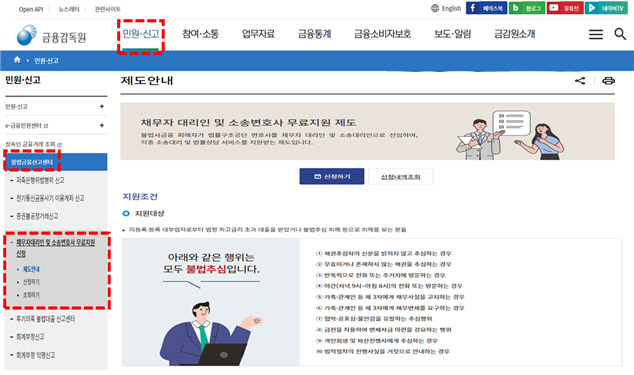Open the Naver TV 네이버TV button

[606, 8]
